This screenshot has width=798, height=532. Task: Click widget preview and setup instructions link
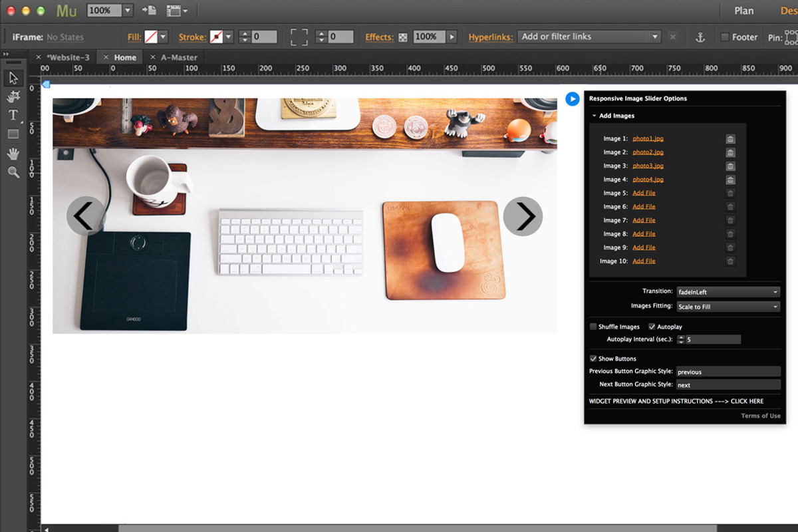tap(676, 401)
